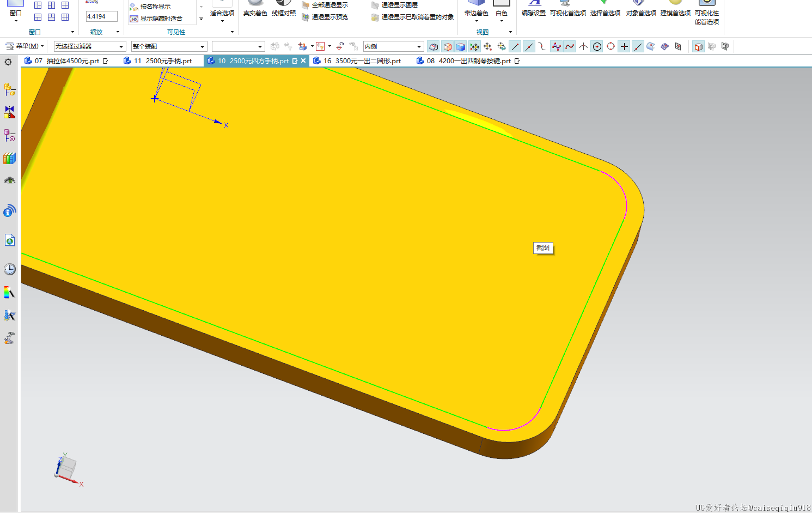Toggle Control Point snap

tap(542, 46)
